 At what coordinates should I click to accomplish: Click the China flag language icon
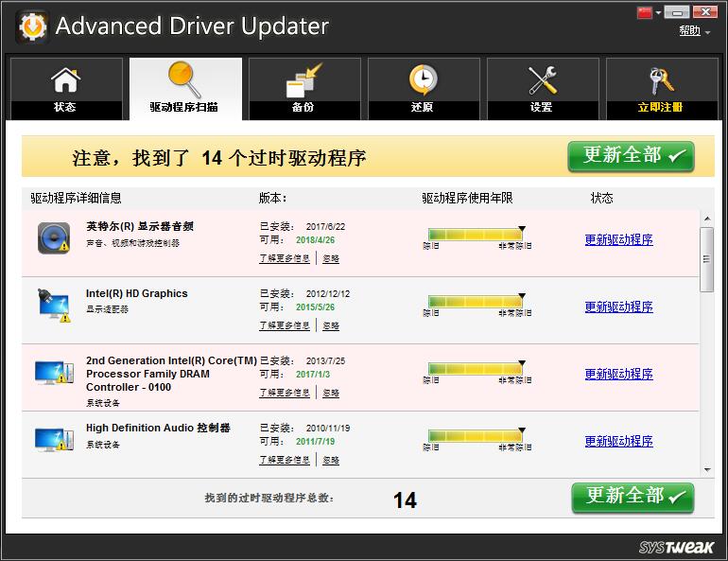coord(645,12)
